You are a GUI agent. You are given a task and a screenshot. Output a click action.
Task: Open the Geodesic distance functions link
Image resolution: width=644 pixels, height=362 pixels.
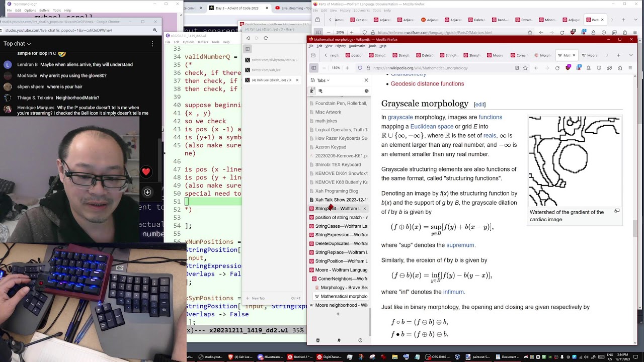pos(427,83)
